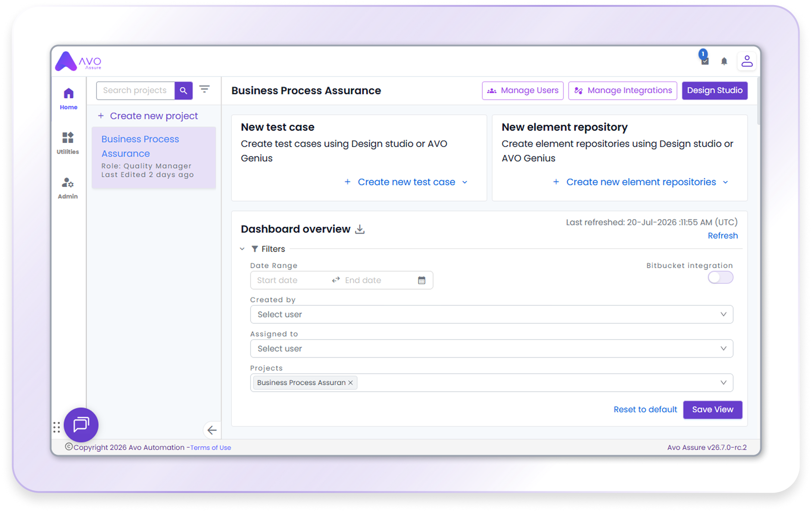Click the End date field
Image resolution: width=812 pixels, height=512 pixels.
(378, 280)
